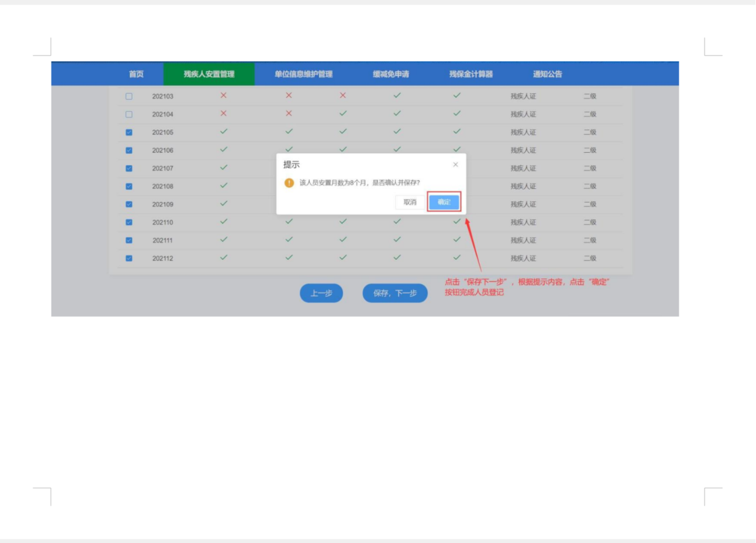
Task: Select the 202104 month cell
Action: [x=163, y=114]
